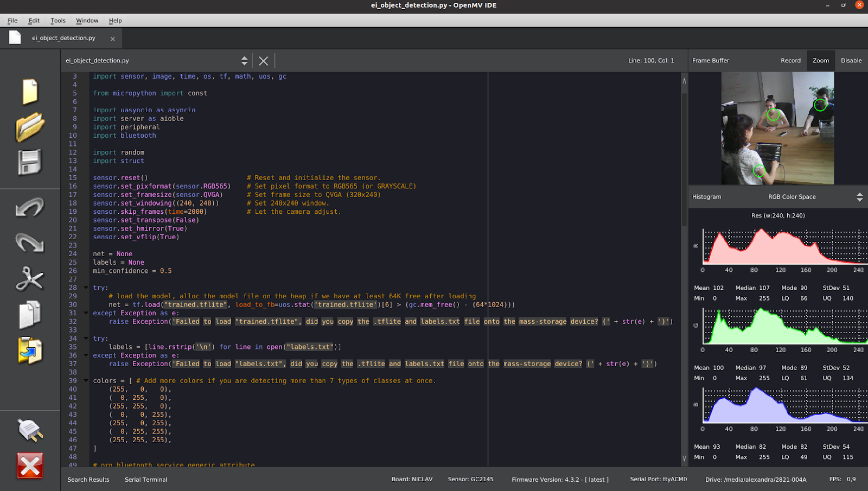This screenshot has width=868, height=491.
Task: Show the Search Results panel
Action: click(x=88, y=480)
